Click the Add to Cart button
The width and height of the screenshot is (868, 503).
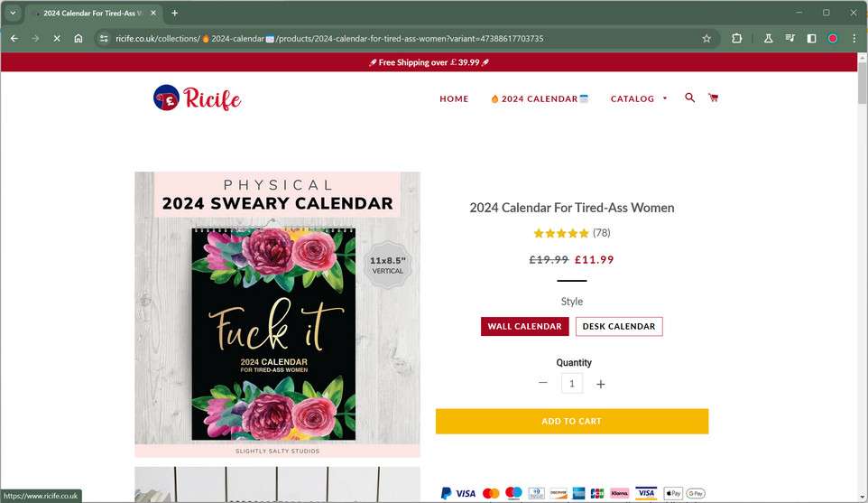pyautogui.click(x=571, y=421)
